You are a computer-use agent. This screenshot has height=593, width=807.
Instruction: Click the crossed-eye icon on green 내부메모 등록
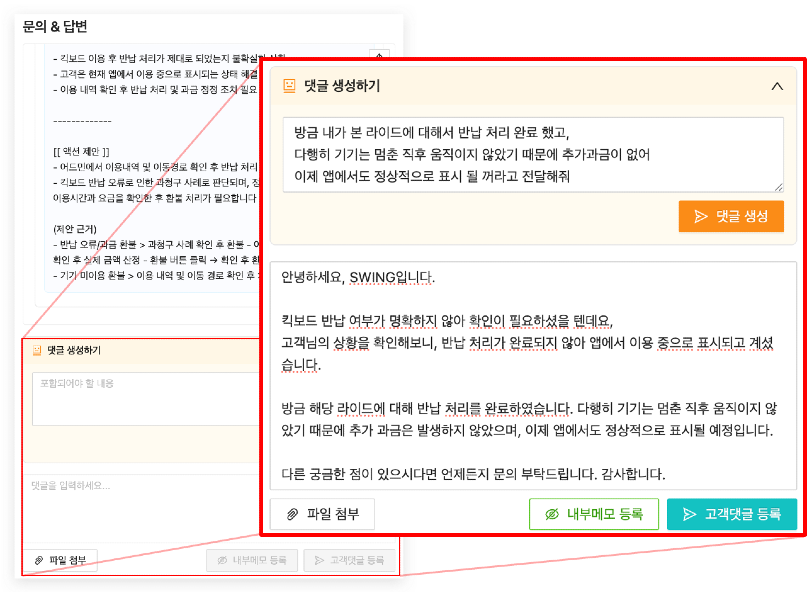click(551, 514)
